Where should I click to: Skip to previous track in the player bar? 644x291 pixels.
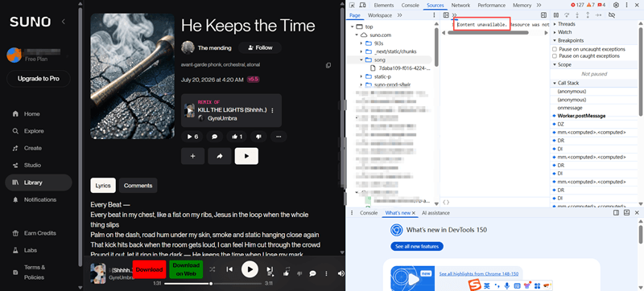tap(229, 269)
